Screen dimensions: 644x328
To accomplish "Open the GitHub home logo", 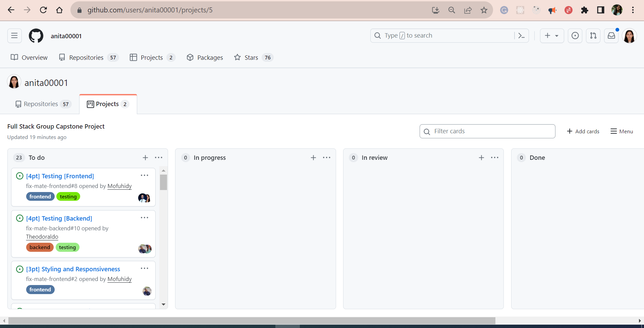I will [36, 36].
